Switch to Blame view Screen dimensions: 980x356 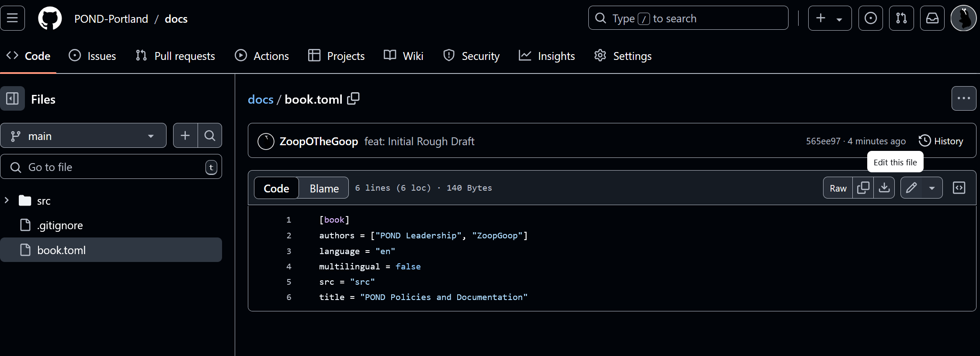tap(324, 188)
